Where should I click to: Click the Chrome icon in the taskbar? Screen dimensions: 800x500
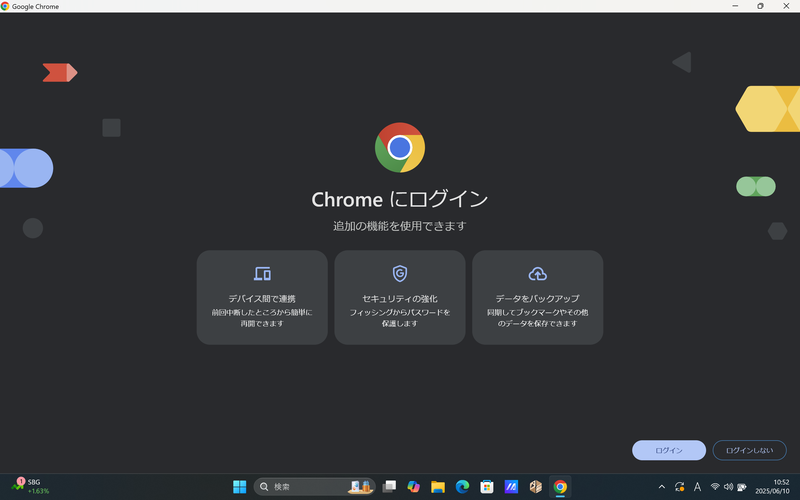[x=560, y=487]
